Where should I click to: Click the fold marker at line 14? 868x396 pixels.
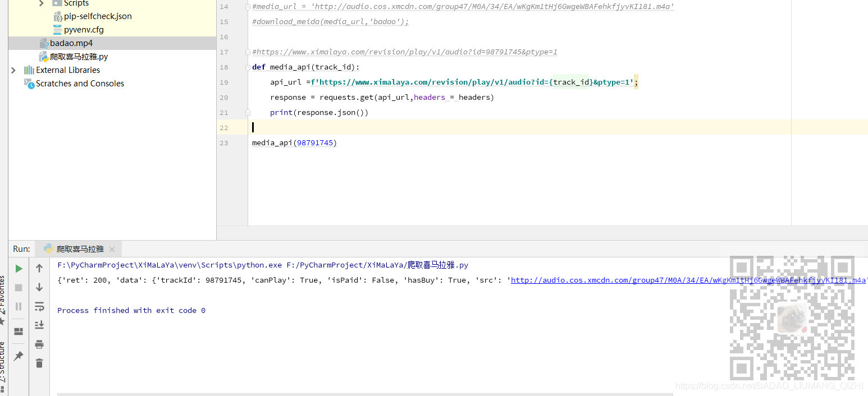247,7
